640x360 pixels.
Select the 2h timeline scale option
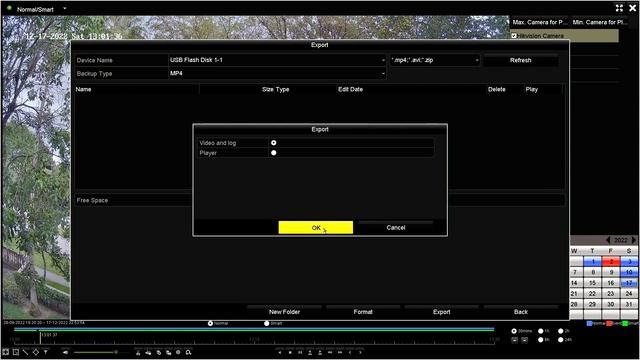pos(561,331)
